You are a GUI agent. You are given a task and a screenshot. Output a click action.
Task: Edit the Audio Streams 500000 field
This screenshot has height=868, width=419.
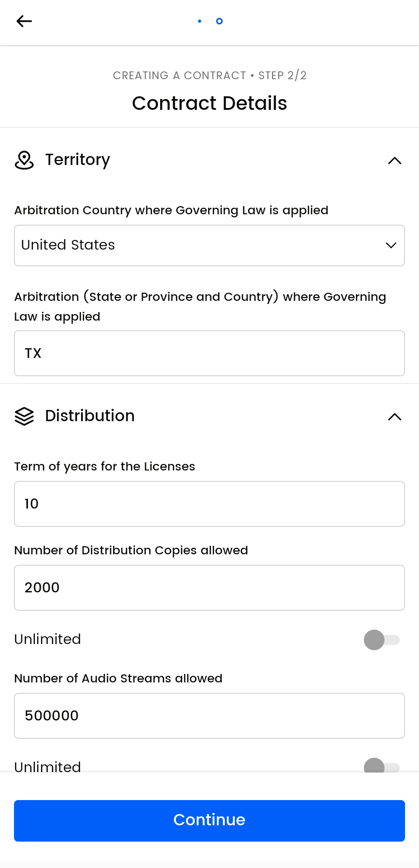[x=209, y=716]
